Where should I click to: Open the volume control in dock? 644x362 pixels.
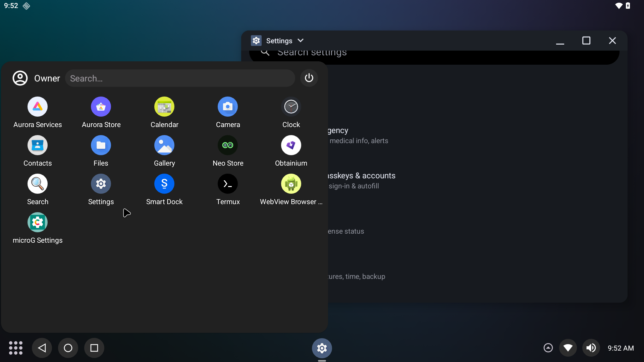(x=591, y=348)
